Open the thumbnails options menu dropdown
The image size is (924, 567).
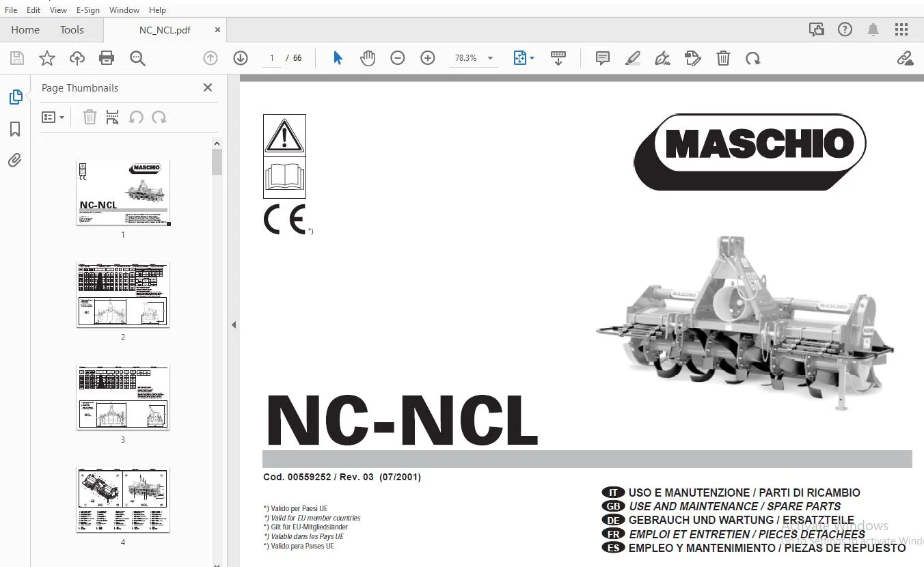click(x=53, y=117)
